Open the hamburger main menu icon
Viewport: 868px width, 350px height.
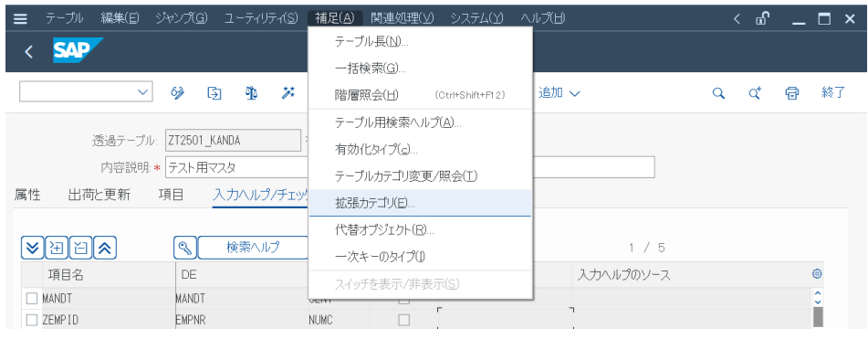pyautogui.click(x=20, y=18)
